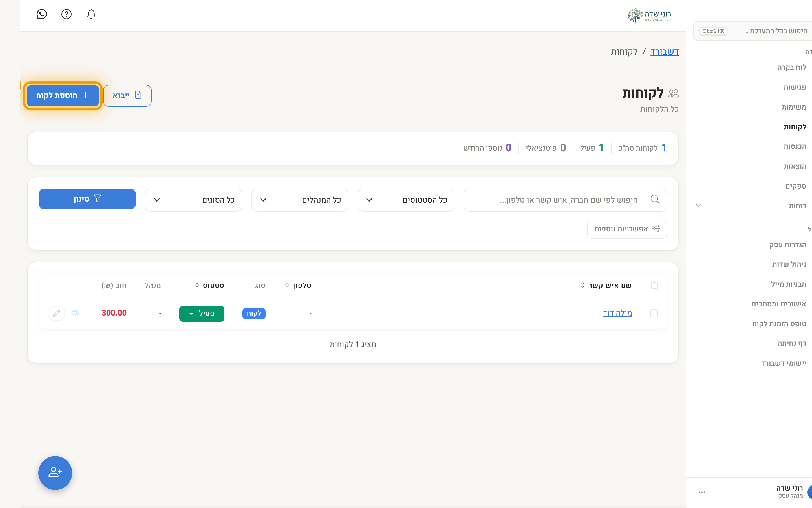Open the מילה דוד client link
Screen dimensions: 812x508
point(617,313)
